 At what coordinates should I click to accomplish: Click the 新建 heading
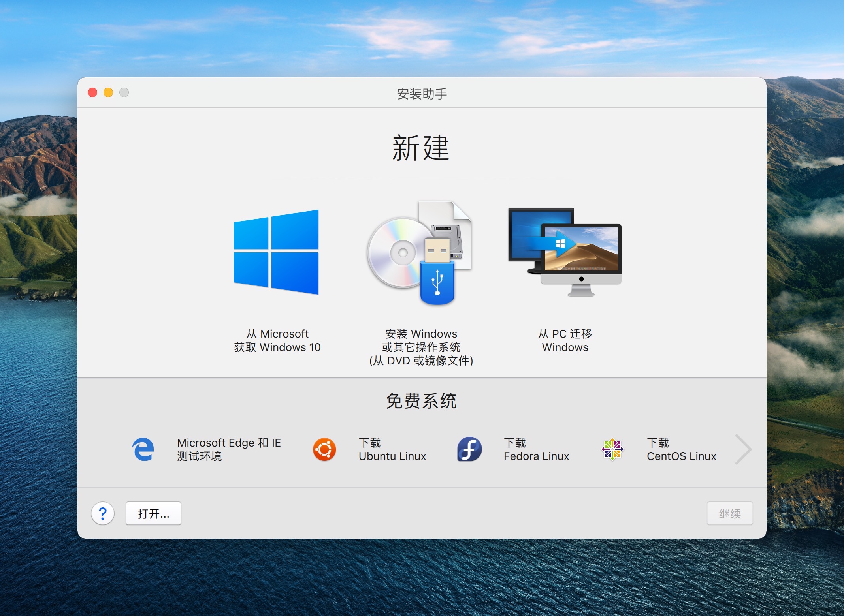pyautogui.click(x=421, y=148)
